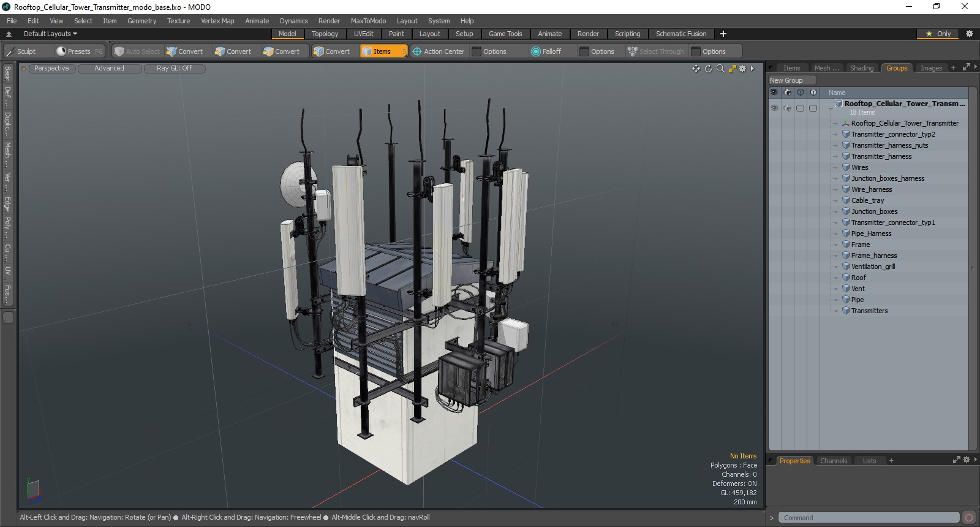Image resolution: width=980 pixels, height=527 pixels.
Task: Open the Edge vertical sidebar tab
Action: click(x=7, y=203)
